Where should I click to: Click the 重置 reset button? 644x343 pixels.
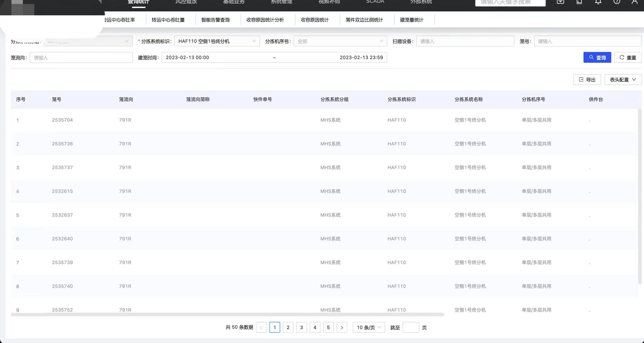tap(628, 58)
